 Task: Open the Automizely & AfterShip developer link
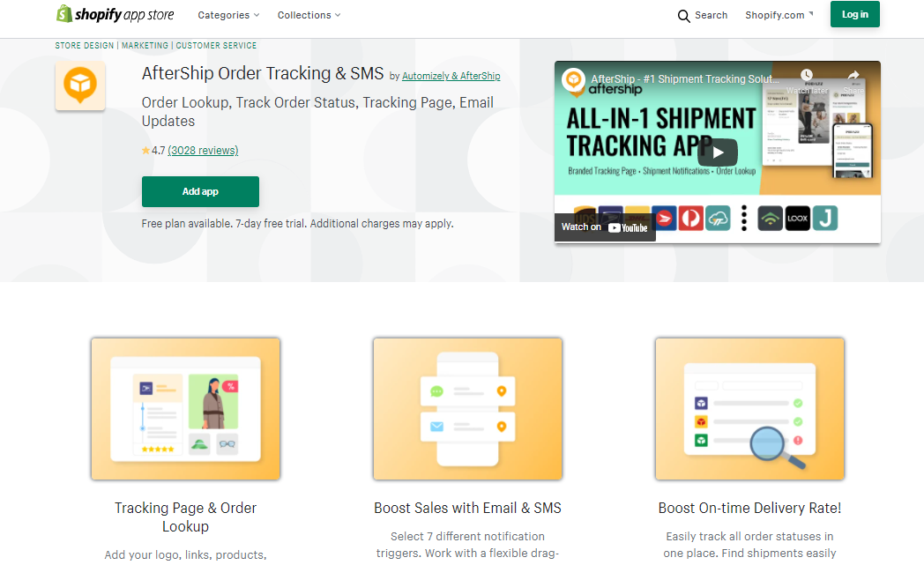[451, 76]
